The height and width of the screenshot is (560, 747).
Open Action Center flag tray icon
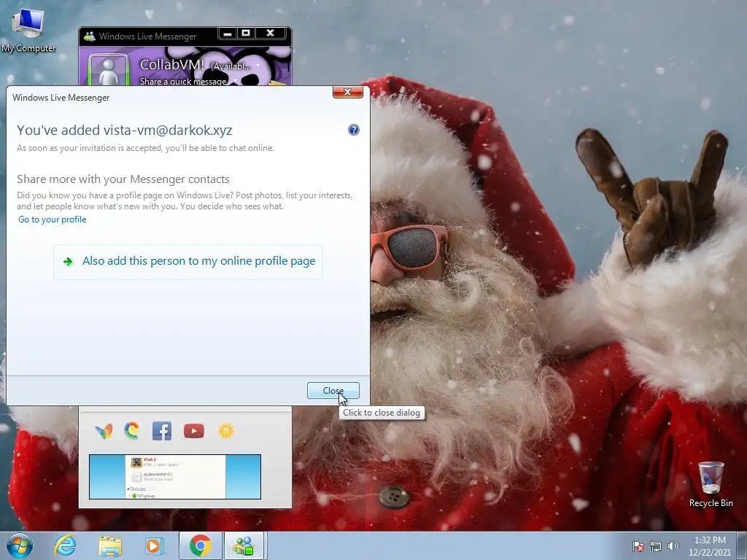[x=638, y=546]
